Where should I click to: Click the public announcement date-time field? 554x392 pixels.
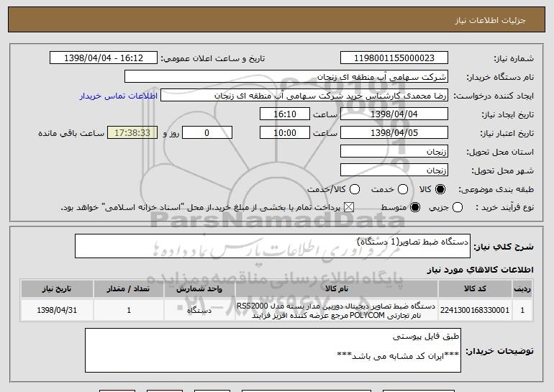tap(104, 58)
